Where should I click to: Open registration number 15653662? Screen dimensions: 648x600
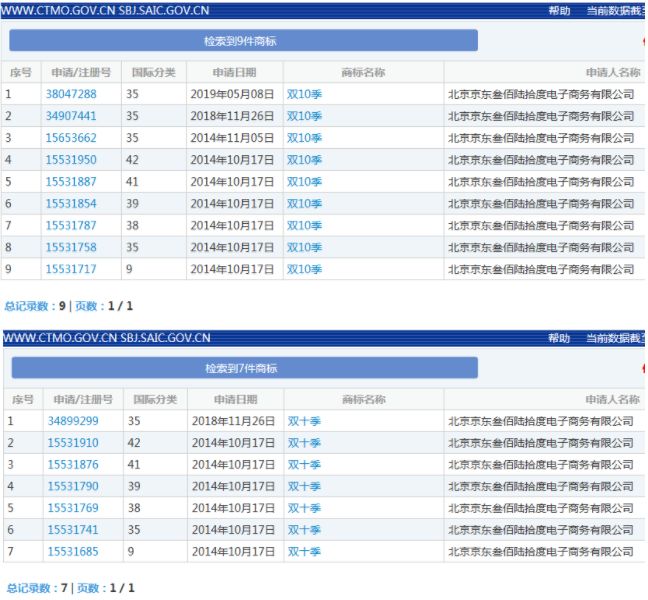[71, 138]
